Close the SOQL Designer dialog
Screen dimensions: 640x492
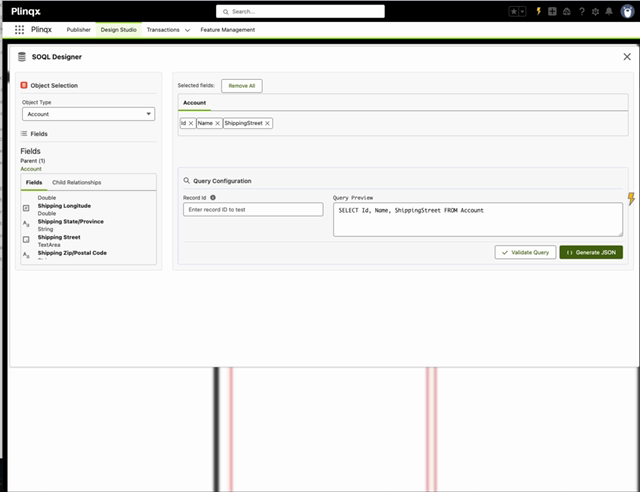[627, 57]
